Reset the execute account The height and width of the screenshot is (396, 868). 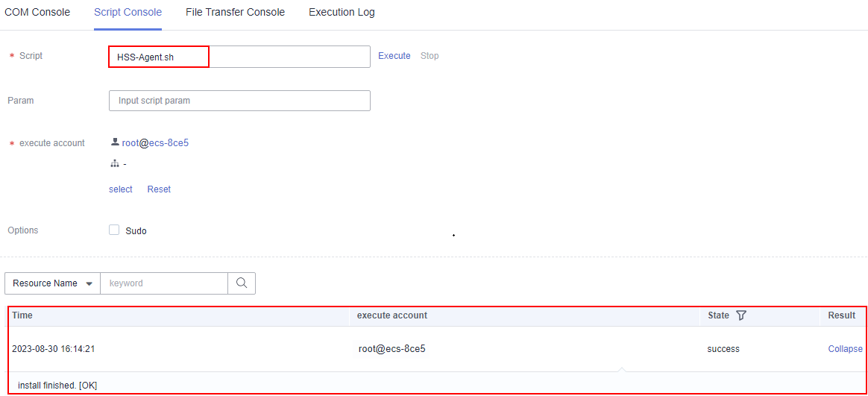pyautogui.click(x=159, y=189)
